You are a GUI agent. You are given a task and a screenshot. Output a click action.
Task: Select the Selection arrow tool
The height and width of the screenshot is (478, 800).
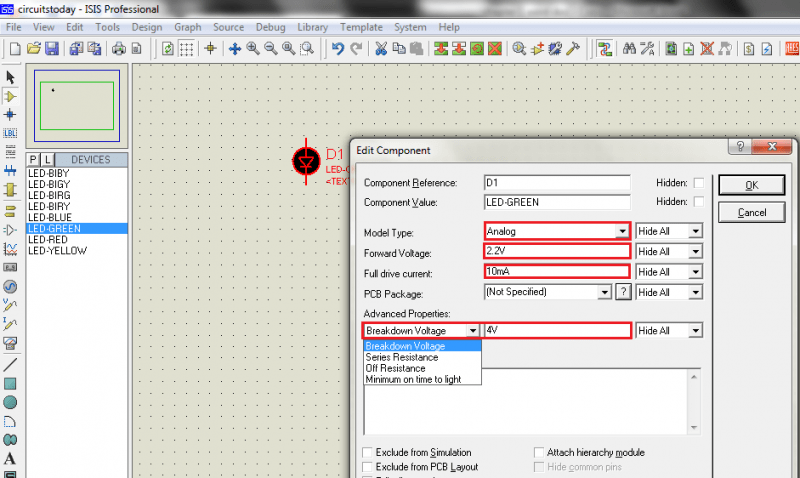(x=10, y=78)
